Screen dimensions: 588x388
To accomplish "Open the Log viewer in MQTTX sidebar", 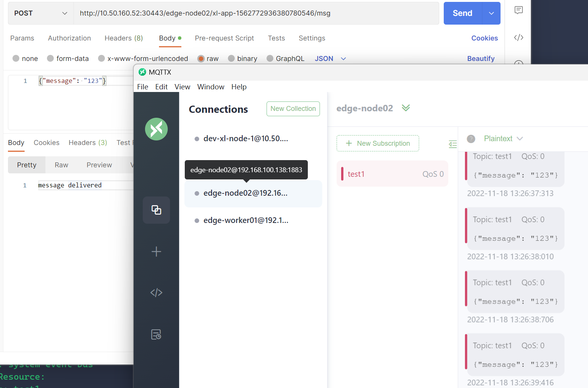I will coord(156,334).
